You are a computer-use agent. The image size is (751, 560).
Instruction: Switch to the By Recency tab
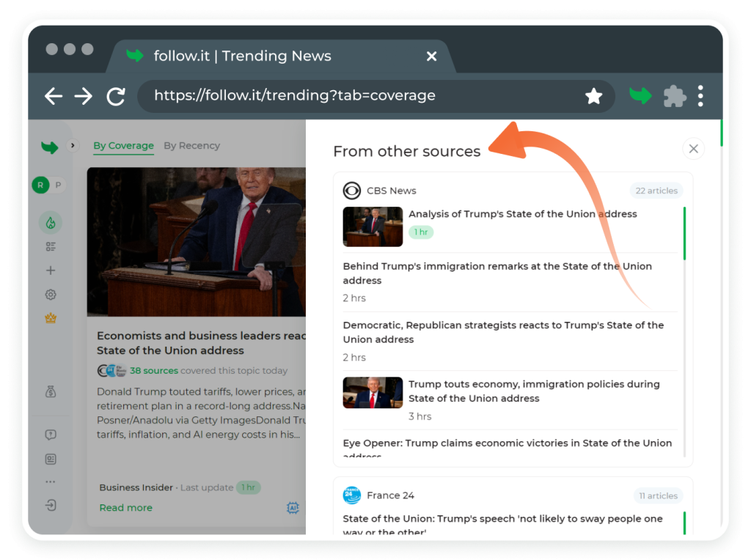[x=191, y=146]
